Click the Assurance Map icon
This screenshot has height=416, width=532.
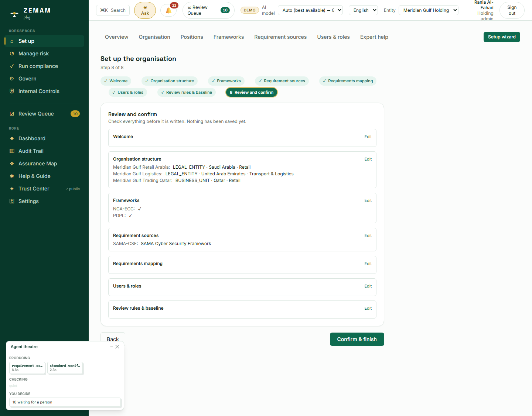click(12, 164)
